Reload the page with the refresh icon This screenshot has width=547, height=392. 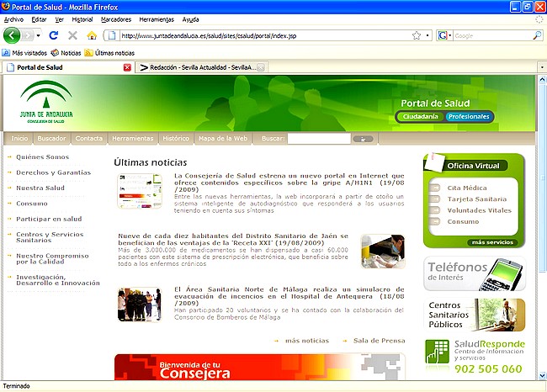[x=54, y=35]
